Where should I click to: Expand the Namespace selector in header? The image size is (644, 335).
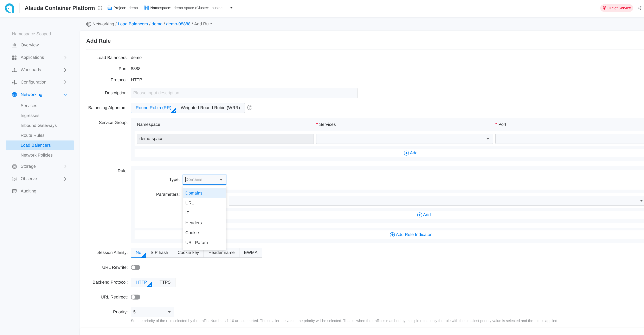(x=231, y=8)
